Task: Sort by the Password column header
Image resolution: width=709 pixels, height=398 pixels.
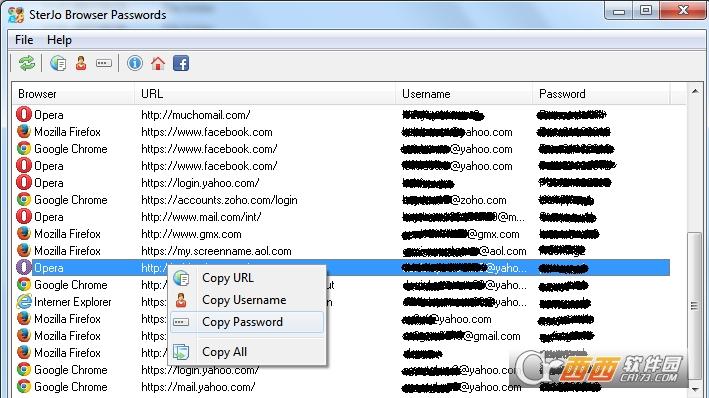Action: pyautogui.click(x=601, y=94)
